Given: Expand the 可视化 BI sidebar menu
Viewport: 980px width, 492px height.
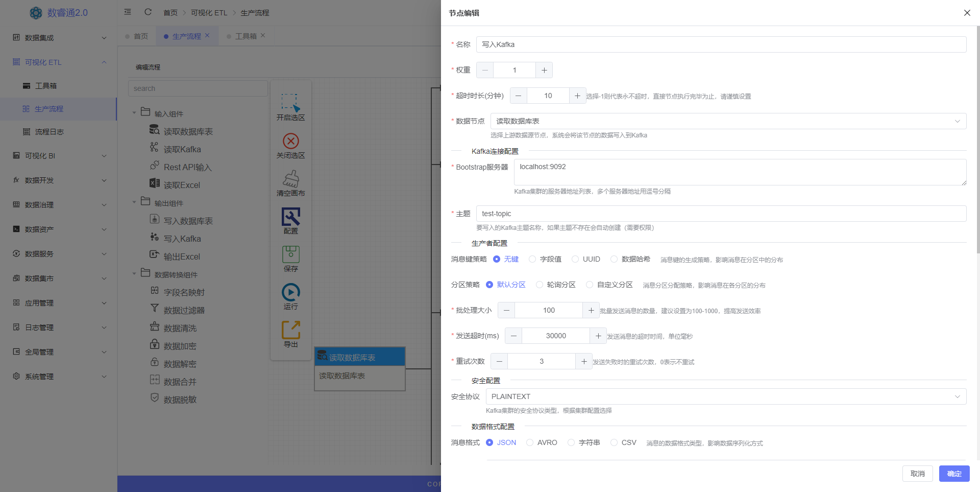Looking at the screenshot, I should (x=59, y=156).
